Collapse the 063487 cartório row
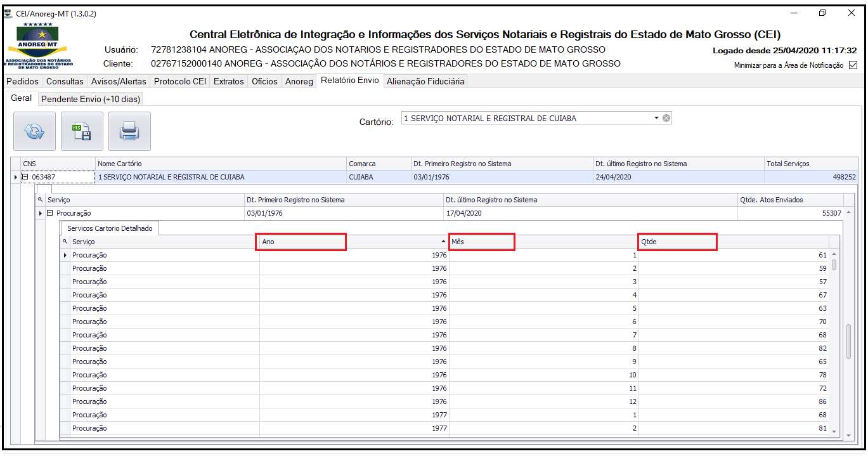868x456 pixels. pos(25,177)
